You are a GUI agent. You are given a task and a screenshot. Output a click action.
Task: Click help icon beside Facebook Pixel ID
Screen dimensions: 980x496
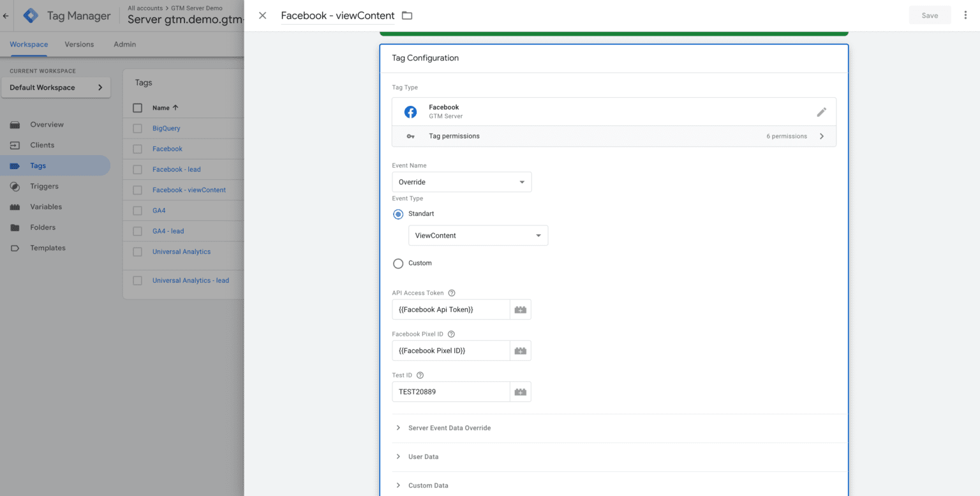click(x=451, y=334)
